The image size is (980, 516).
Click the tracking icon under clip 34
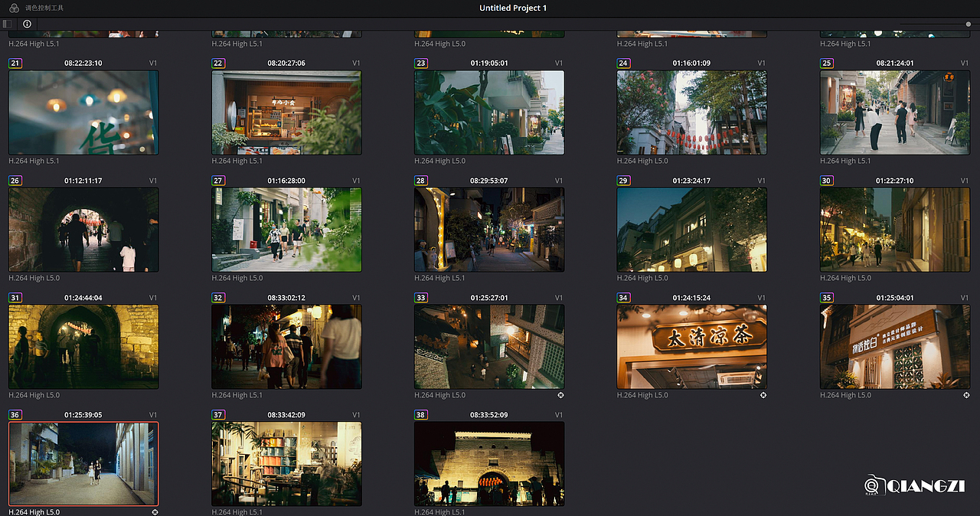click(x=763, y=395)
